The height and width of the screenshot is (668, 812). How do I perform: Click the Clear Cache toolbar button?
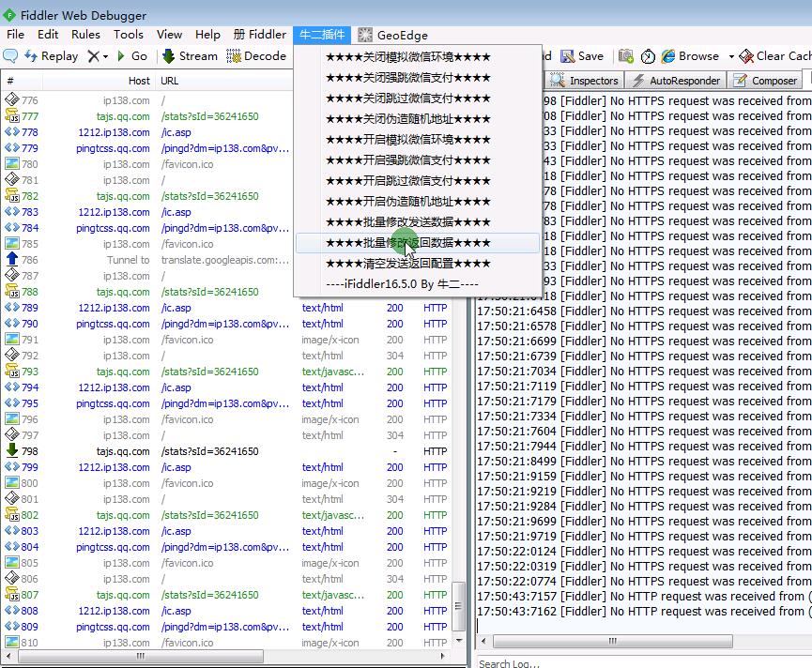point(774,56)
